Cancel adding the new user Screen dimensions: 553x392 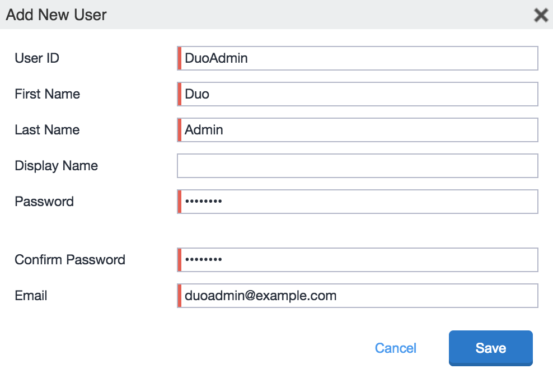pos(395,348)
